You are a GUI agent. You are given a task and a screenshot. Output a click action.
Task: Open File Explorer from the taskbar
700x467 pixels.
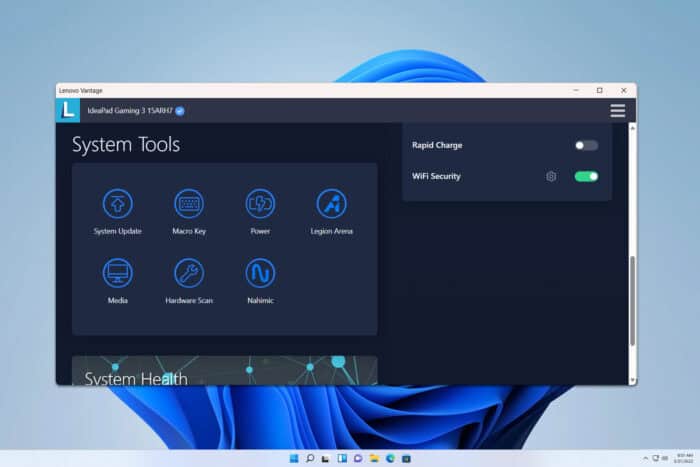point(374,459)
